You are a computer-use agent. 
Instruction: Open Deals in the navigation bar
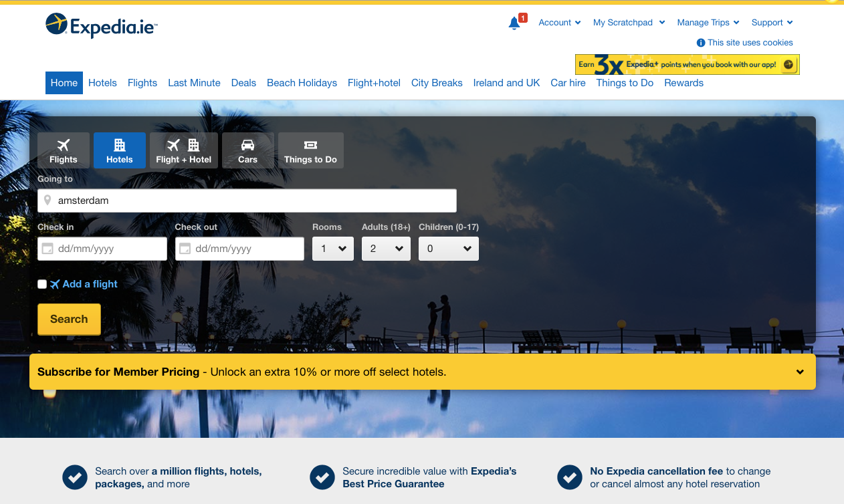coord(243,83)
